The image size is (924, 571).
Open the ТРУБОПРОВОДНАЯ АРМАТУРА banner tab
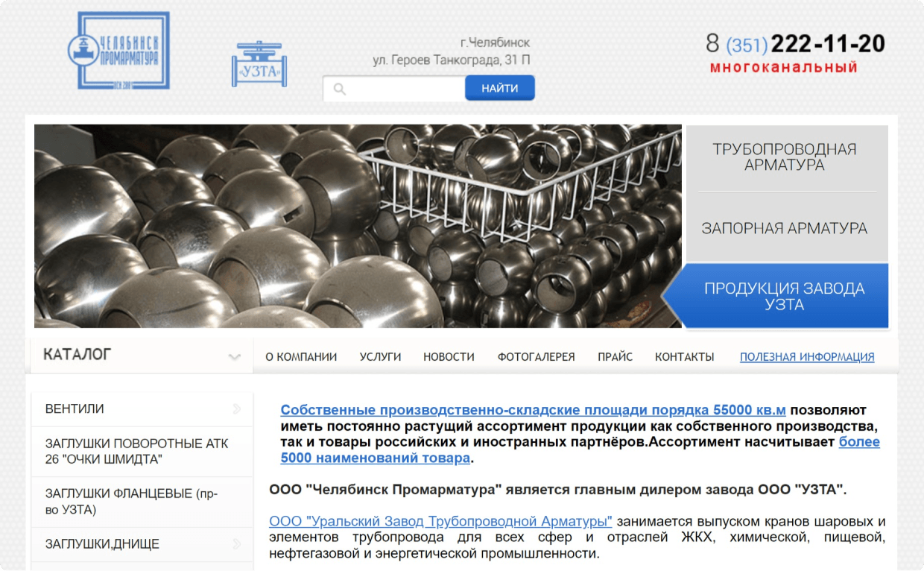pyautogui.click(x=787, y=157)
